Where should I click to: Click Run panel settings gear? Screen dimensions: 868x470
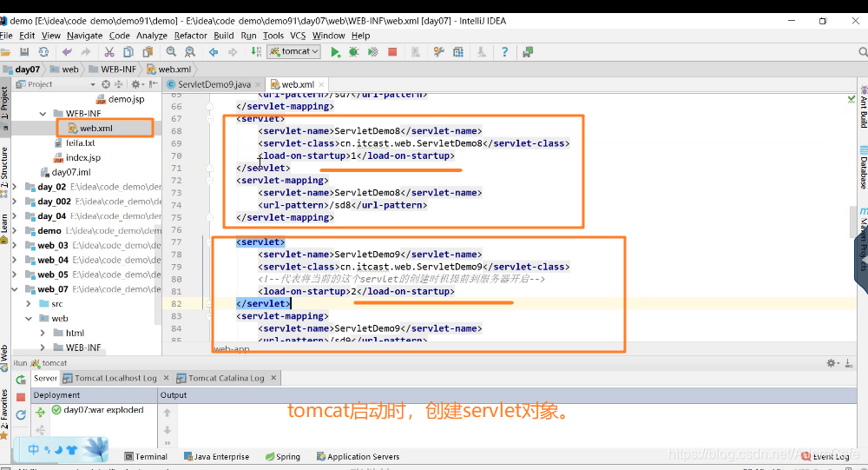(x=832, y=363)
